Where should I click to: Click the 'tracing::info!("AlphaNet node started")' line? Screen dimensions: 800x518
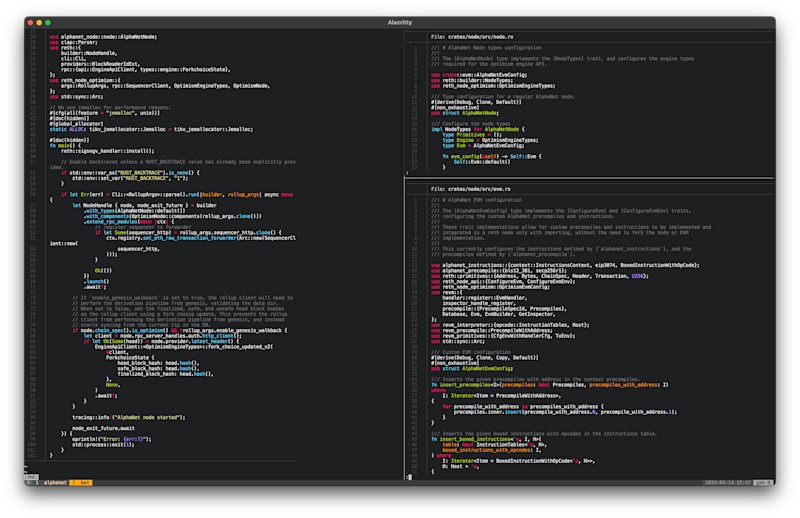(129, 417)
